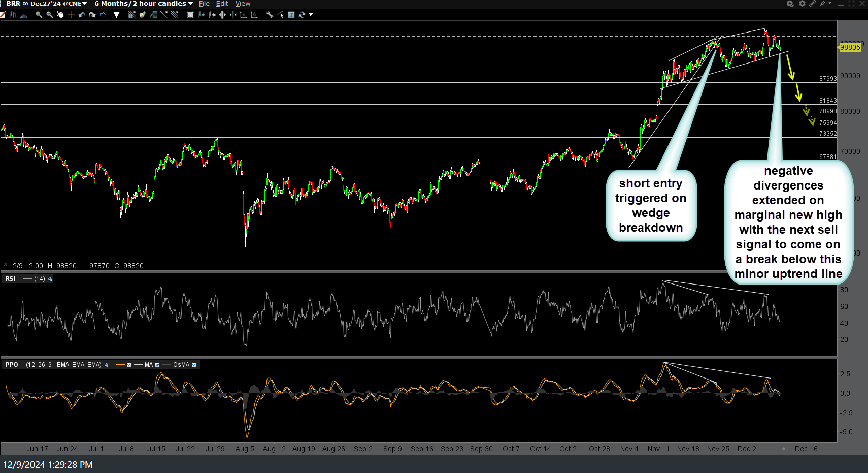The height and width of the screenshot is (473, 868).
Task: Click the 98805 current price tag
Action: (x=850, y=47)
